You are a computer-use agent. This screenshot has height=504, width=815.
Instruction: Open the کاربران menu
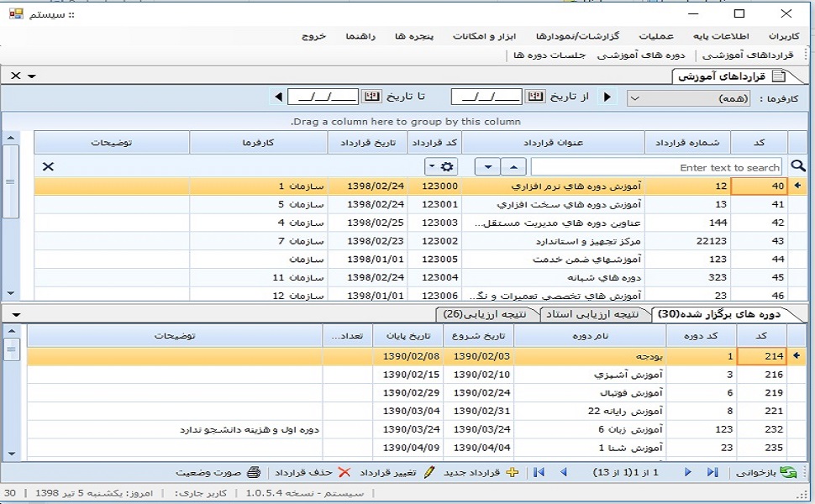point(784,36)
